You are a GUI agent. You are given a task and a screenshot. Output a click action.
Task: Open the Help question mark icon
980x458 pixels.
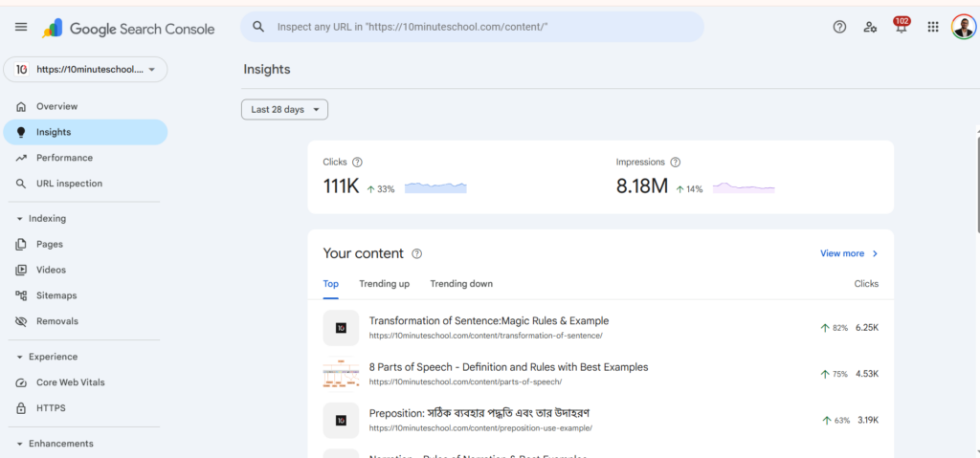pyautogui.click(x=840, y=27)
